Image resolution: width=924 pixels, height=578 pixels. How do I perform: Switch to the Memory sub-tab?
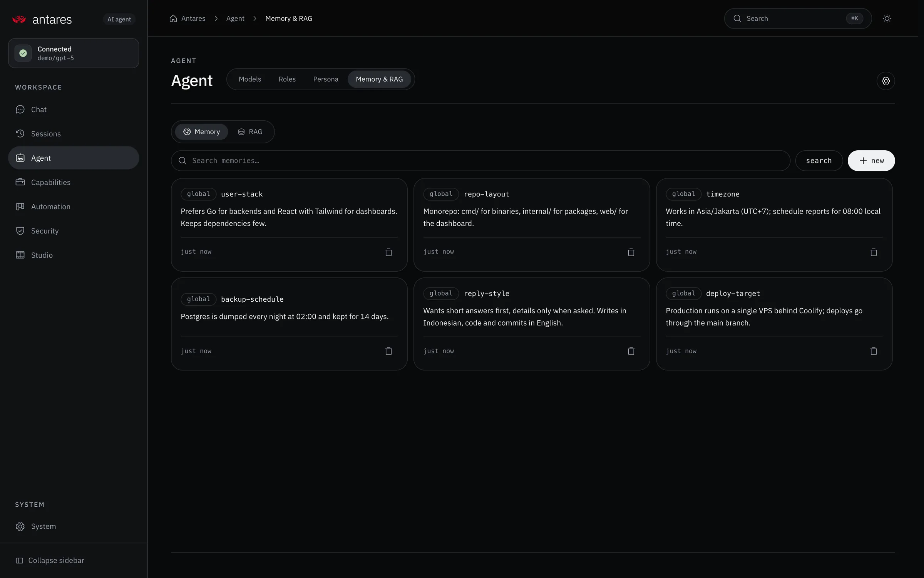(x=201, y=132)
